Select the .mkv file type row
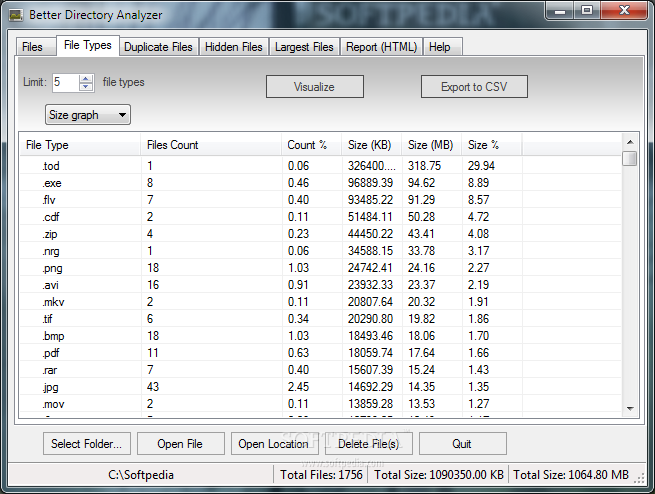The image size is (655, 494). coord(321,302)
